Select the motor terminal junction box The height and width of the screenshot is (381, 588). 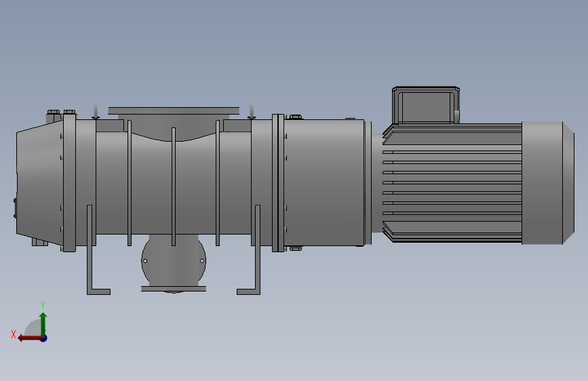coord(426,105)
